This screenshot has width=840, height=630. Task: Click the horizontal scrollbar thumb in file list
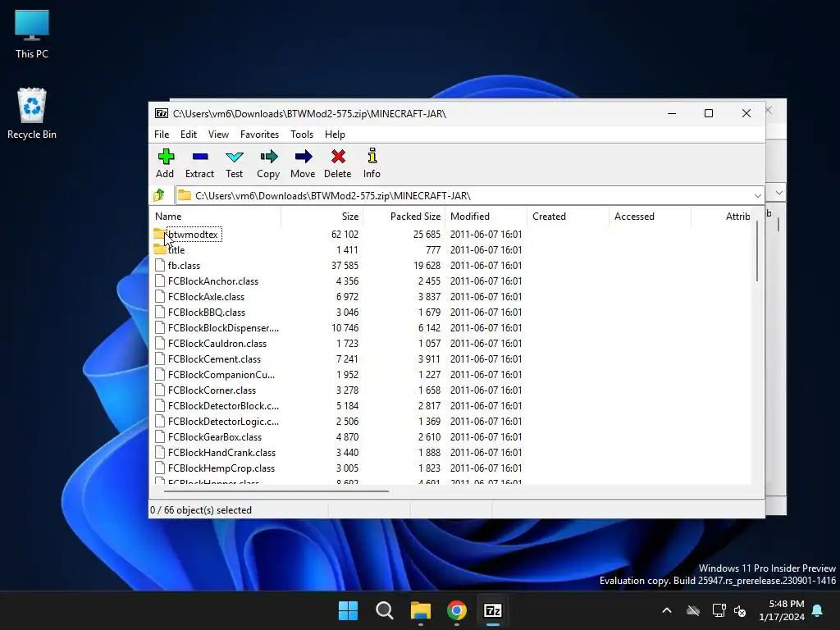pos(276,491)
